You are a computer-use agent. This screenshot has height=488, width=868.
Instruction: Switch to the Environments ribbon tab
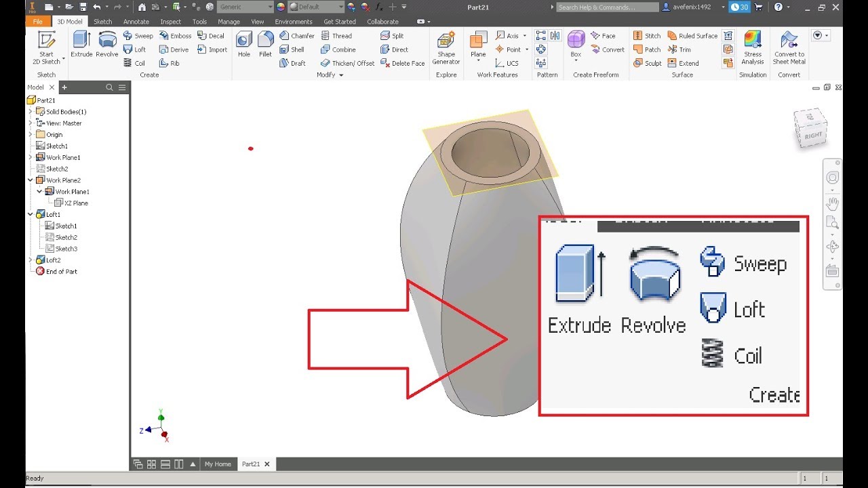click(294, 22)
